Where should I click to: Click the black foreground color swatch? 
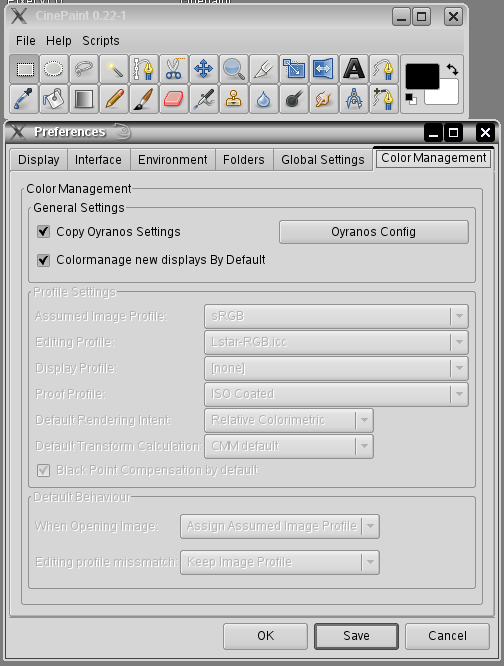pyautogui.click(x=422, y=76)
